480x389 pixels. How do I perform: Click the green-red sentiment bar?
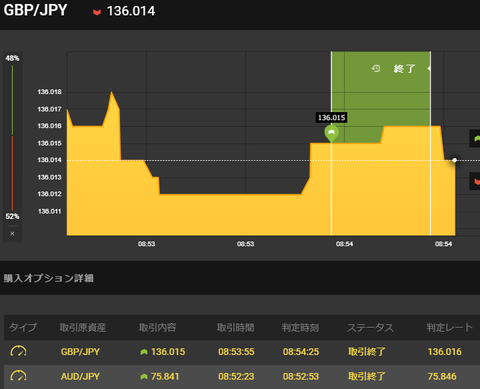12,138
